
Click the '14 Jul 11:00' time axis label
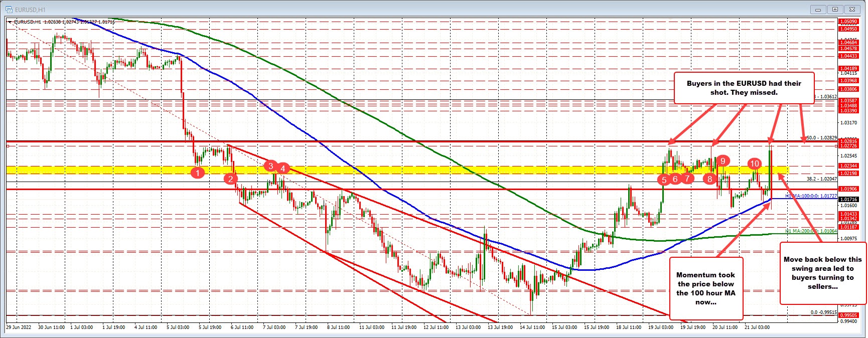pyautogui.click(x=531, y=327)
